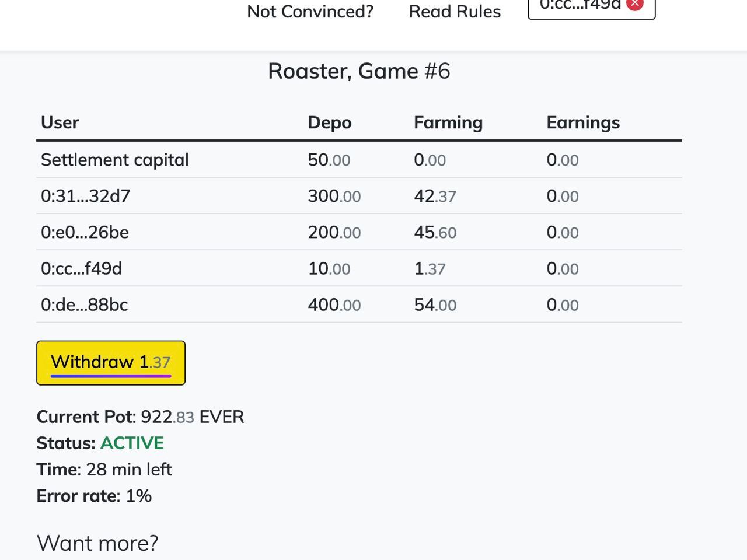The image size is (747, 560).
Task: Click the red disconnect X icon
Action: pos(634,5)
